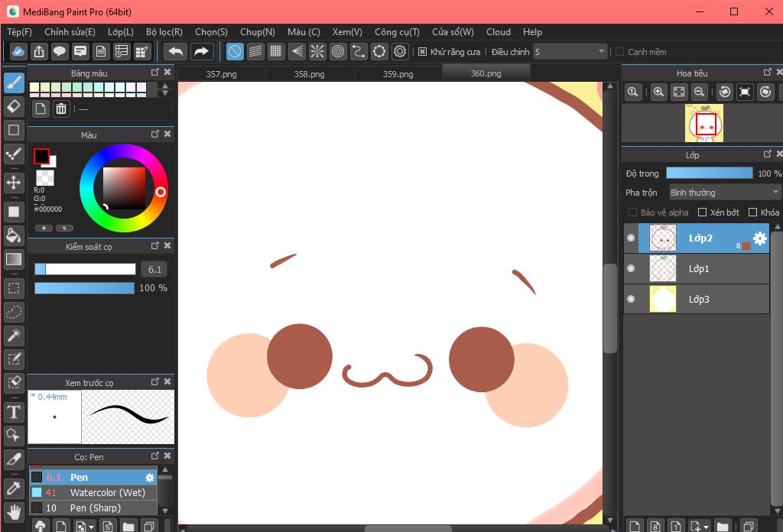Select the Eraser tool
The width and height of the screenshot is (783, 532).
point(14,106)
